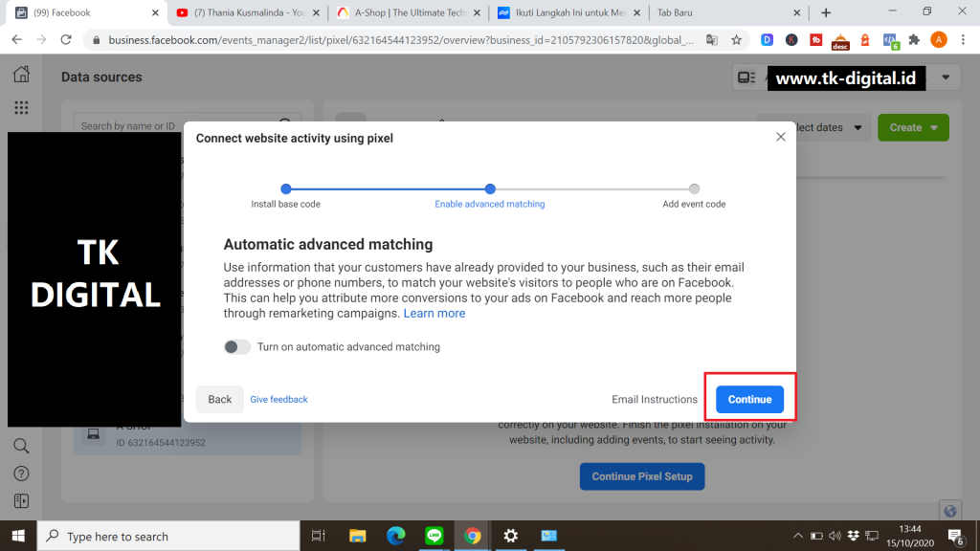This screenshot has width=980, height=551.
Task: Click the Facebook home icon in sidebar
Action: tap(21, 76)
